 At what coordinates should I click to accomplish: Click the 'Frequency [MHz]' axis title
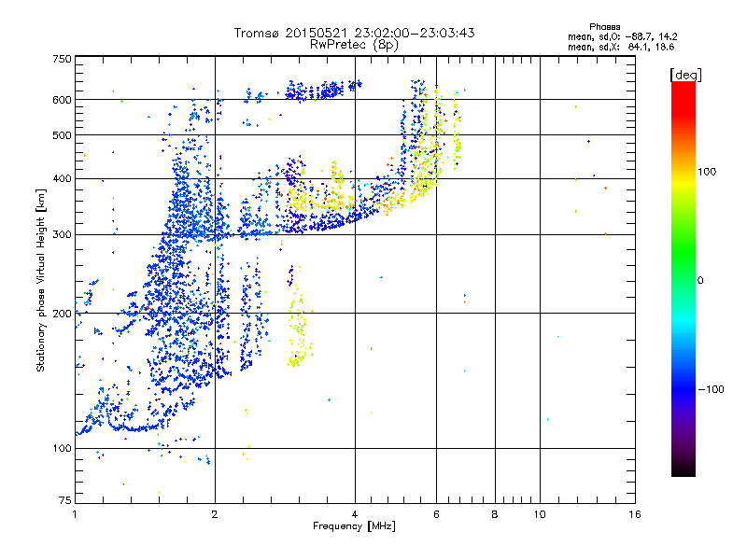coord(354,526)
